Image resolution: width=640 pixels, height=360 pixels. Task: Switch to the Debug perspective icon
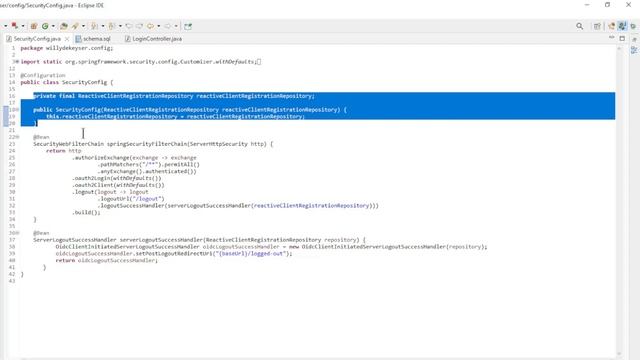pyautogui.click(x=633, y=26)
